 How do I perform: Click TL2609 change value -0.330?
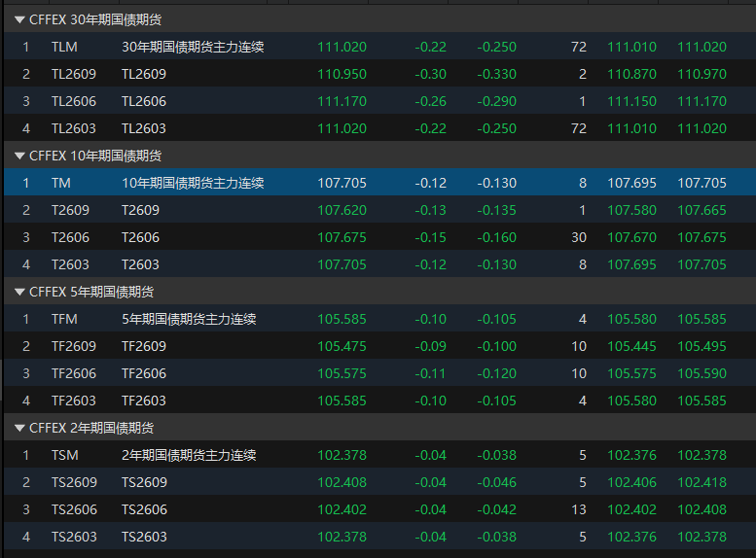click(x=496, y=74)
